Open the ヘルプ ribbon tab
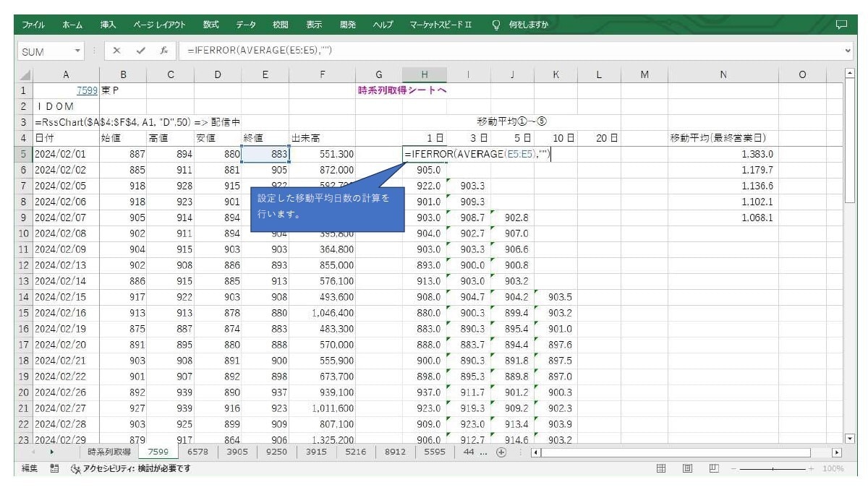 coord(383,24)
